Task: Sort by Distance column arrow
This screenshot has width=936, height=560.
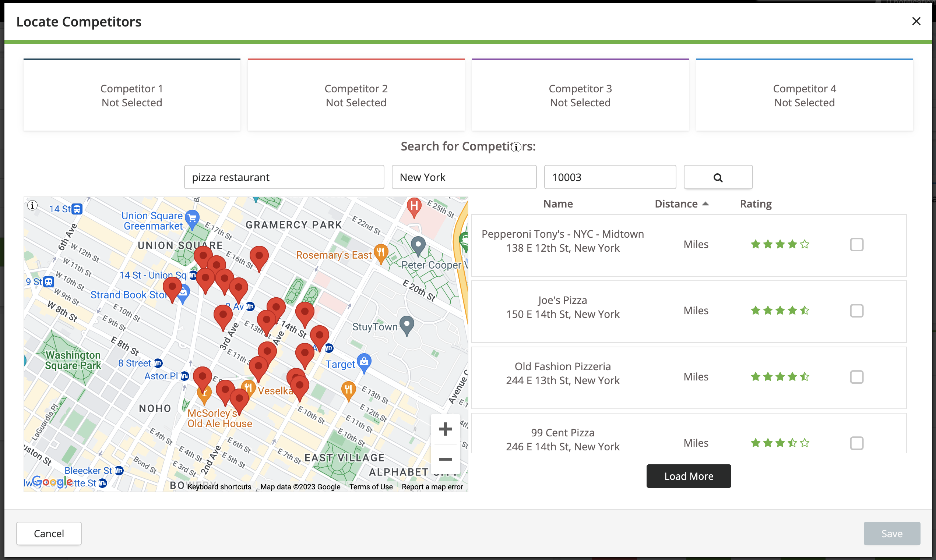Action: pos(705,204)
